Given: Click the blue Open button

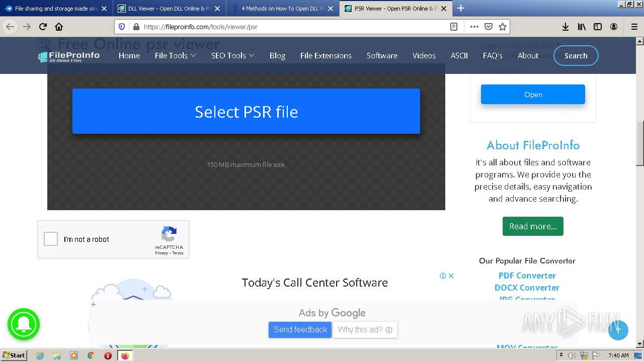Looking at the screenshot, I should click(x=533, y=95).
